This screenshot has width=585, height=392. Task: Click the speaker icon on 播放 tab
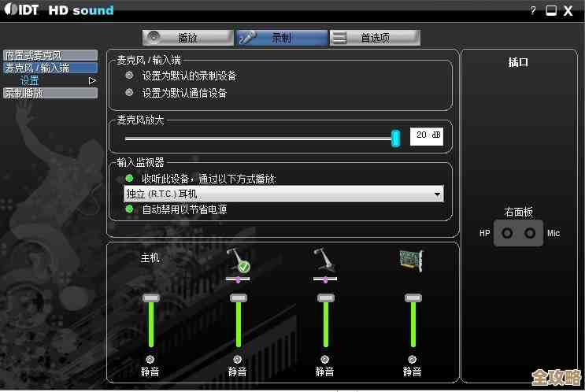point(154,37)
